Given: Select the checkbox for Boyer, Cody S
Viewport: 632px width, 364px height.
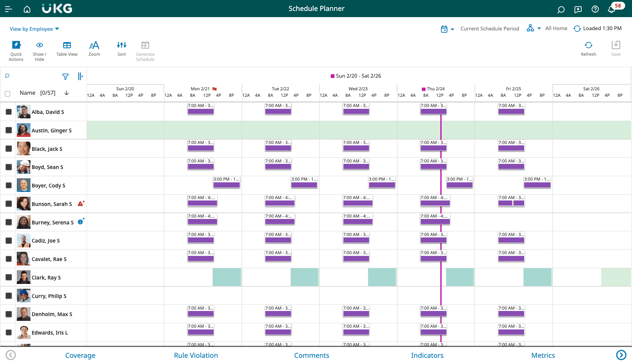Looking at the screenshot, I should pos(9,185).
